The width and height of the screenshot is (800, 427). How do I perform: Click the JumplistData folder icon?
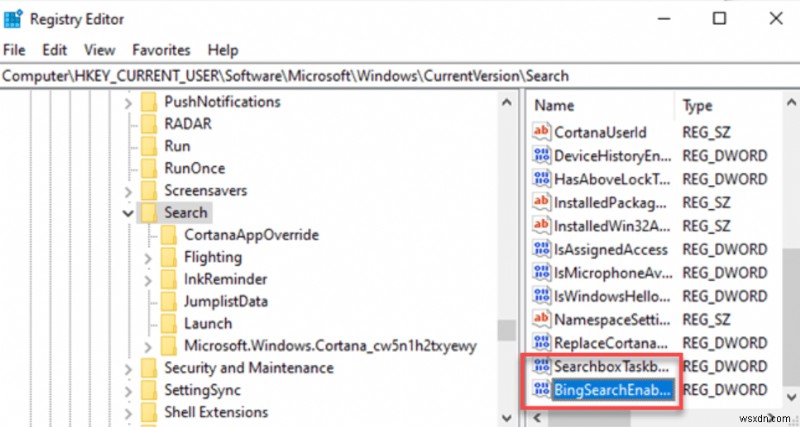[169, 302]
